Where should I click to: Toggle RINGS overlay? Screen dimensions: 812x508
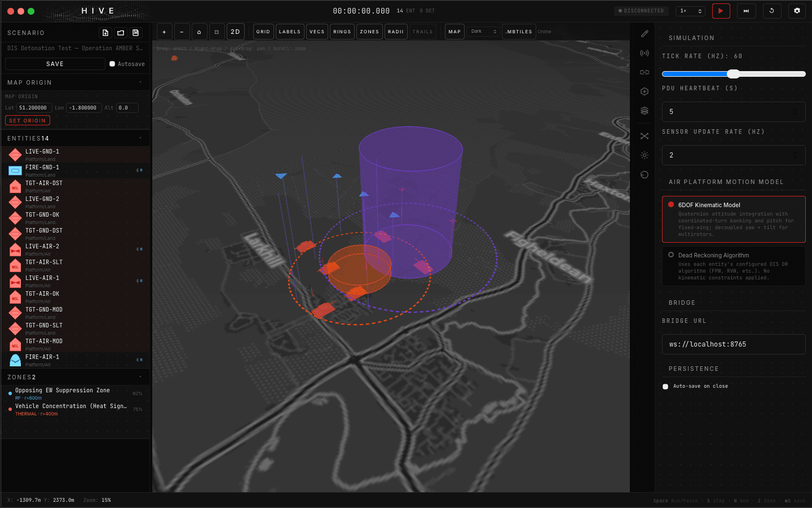pos(342,32)
